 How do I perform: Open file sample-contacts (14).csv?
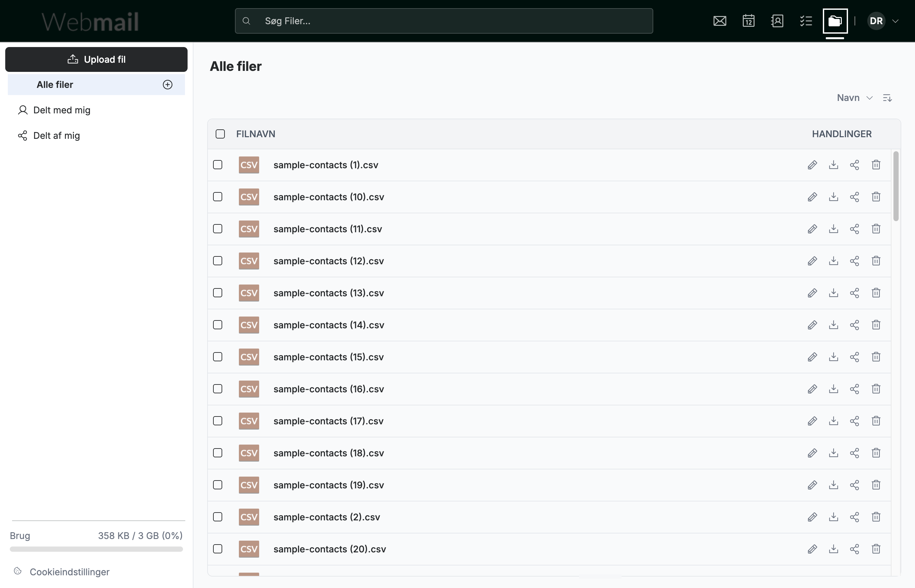tap(329, 325)
